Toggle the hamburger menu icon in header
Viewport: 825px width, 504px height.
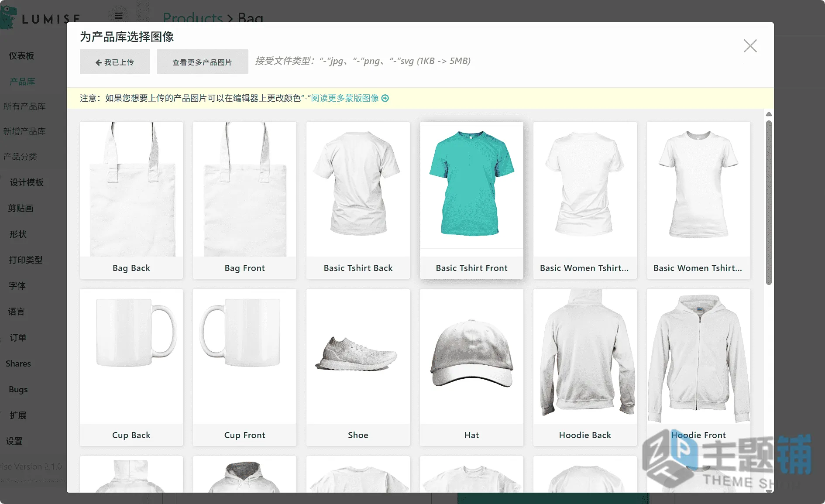coord(119,16)
